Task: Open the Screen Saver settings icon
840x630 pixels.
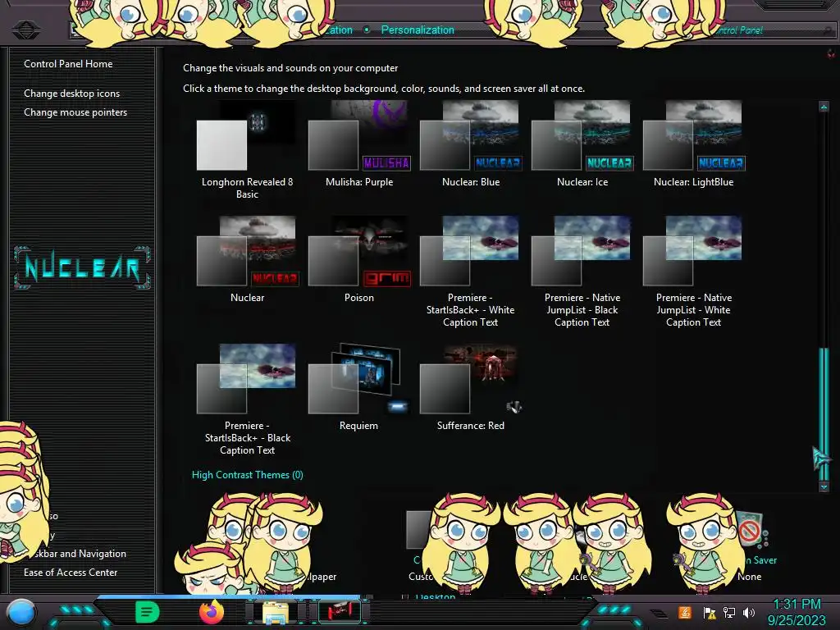Action: 751,531
